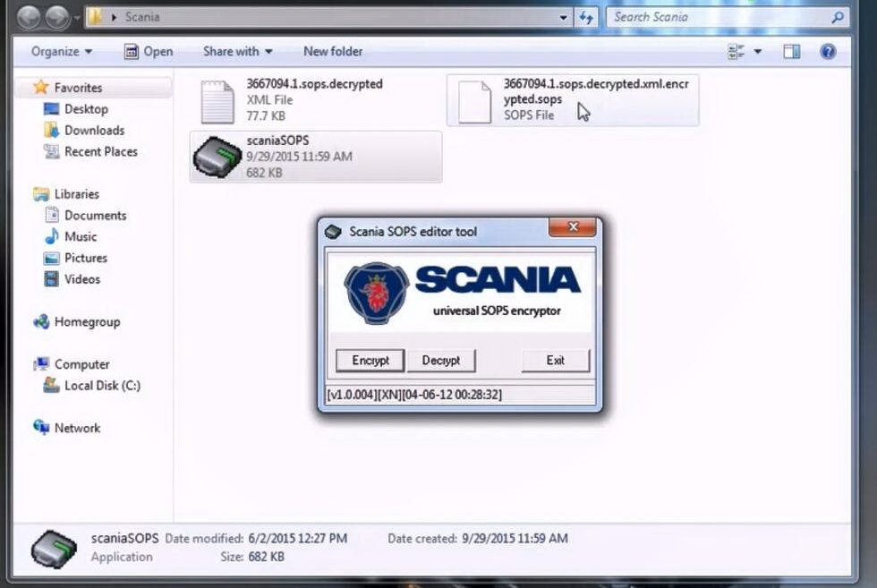Click the SOPS editor title bar icon

(x=333, y=231)
